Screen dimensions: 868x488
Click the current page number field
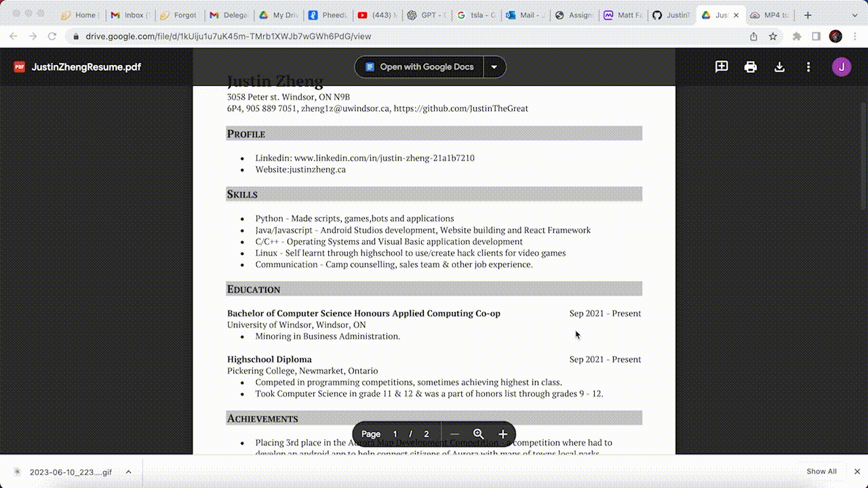395,434
